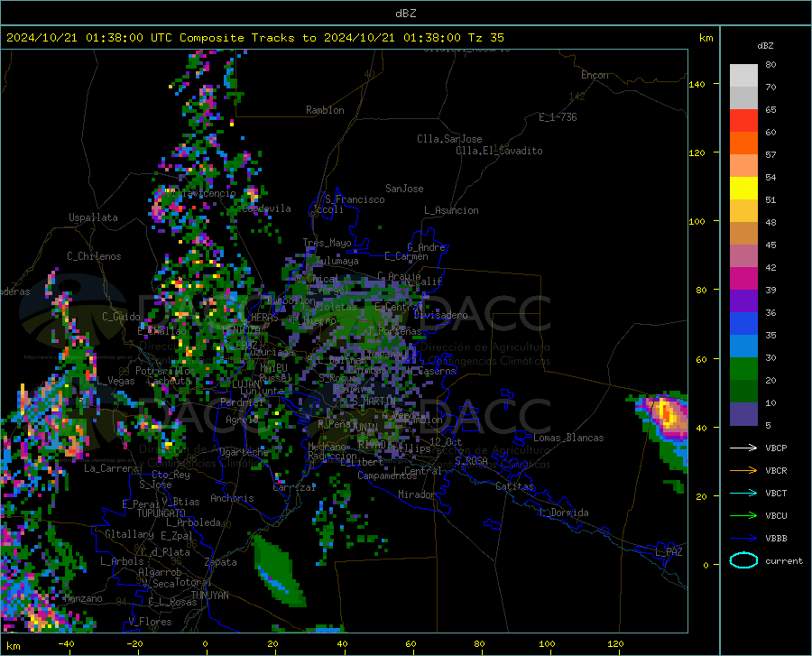Click the L_Dormida map label
The height and width of the screenshot is (656, 812).
click(x=563, y=513)
